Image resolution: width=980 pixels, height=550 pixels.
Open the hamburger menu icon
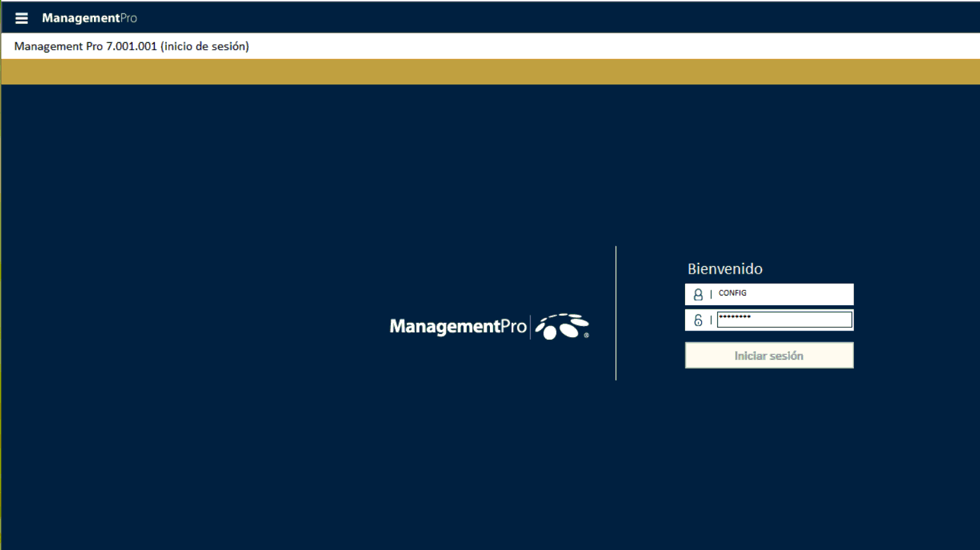coord(21,18)
